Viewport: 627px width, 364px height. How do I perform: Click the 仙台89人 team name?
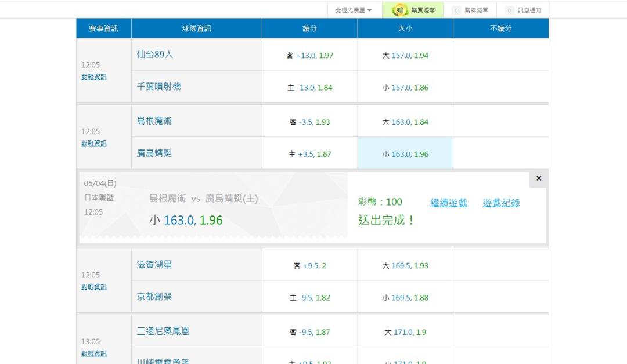click(x=155, y=55)
